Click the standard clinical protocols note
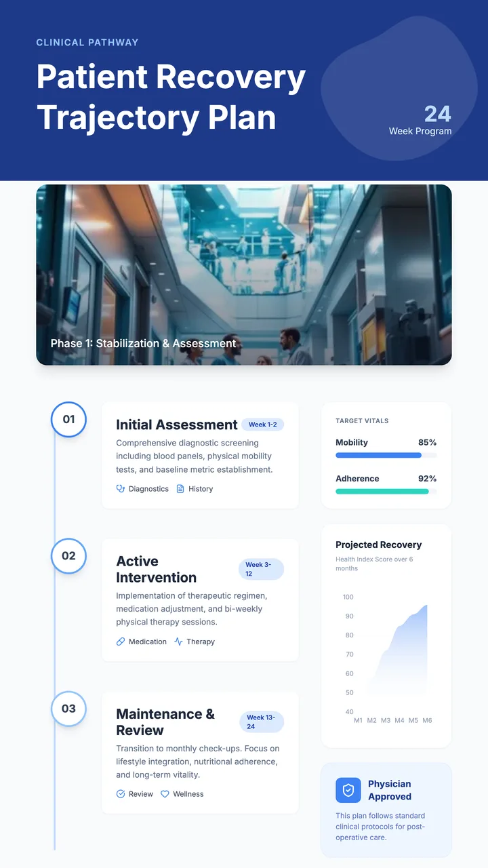The width and height of the screenshot is (488, 868). [x=381, y=827]
